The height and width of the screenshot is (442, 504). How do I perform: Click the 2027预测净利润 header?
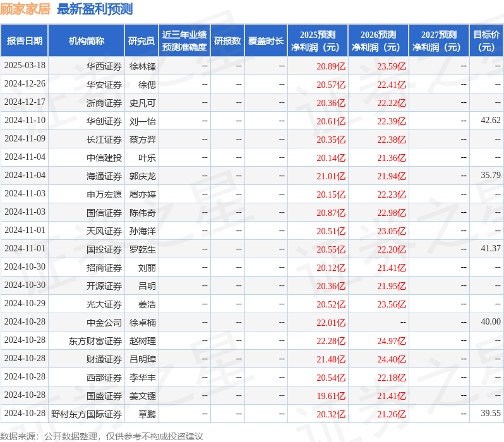(x=439, y=41)
